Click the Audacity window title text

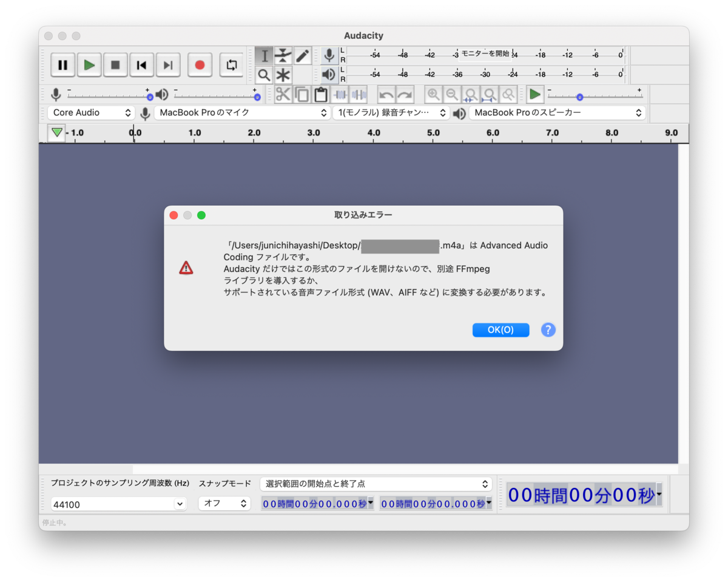coord(363,36)
